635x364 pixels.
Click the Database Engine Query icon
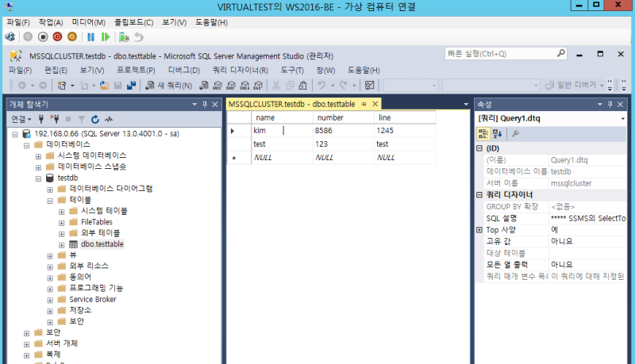[x=204, y=86]
